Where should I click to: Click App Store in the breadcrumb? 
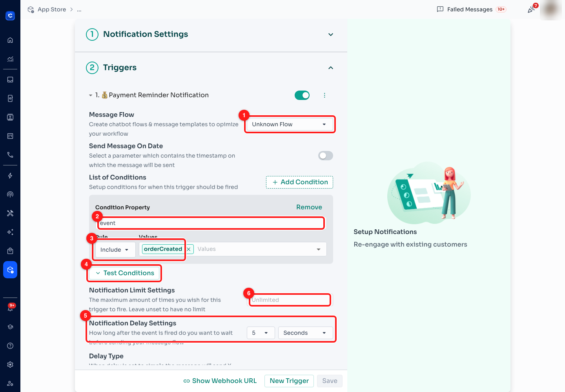[52, 9]
